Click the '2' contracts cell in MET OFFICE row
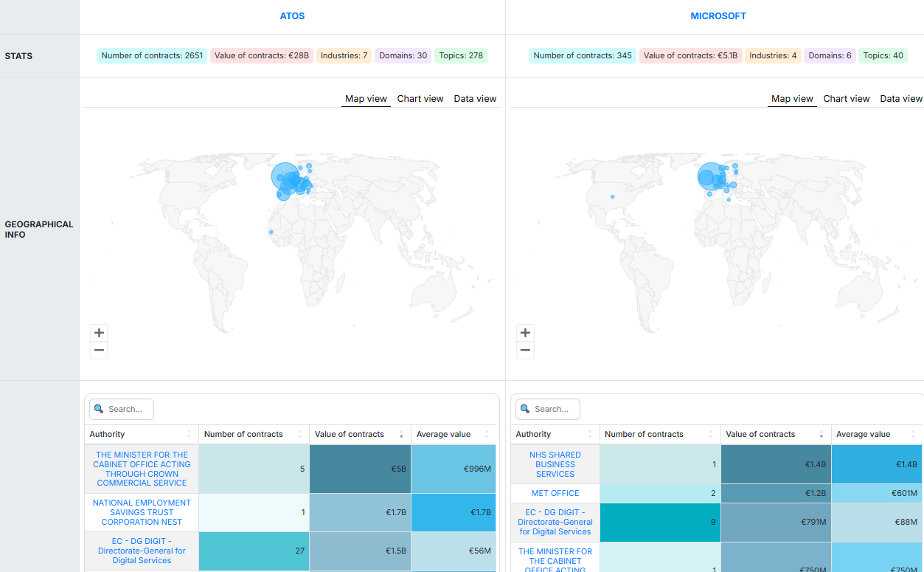 pyautogui.click(x=660, y=493)
